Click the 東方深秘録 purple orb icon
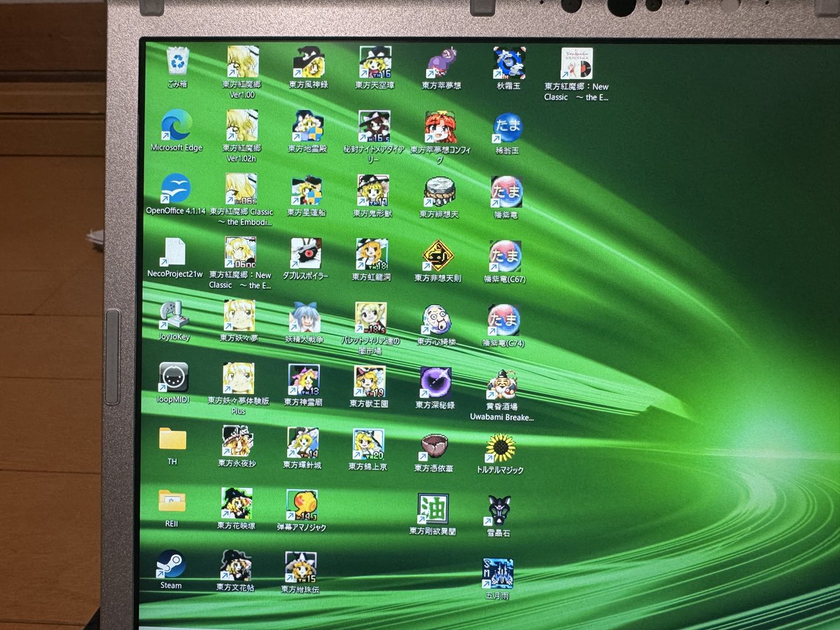 click(435, 382)
